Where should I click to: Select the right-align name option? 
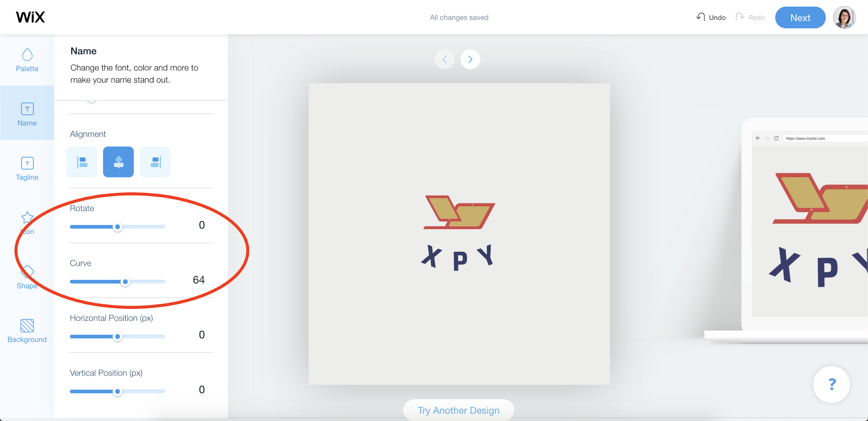(x=155, y=161)
